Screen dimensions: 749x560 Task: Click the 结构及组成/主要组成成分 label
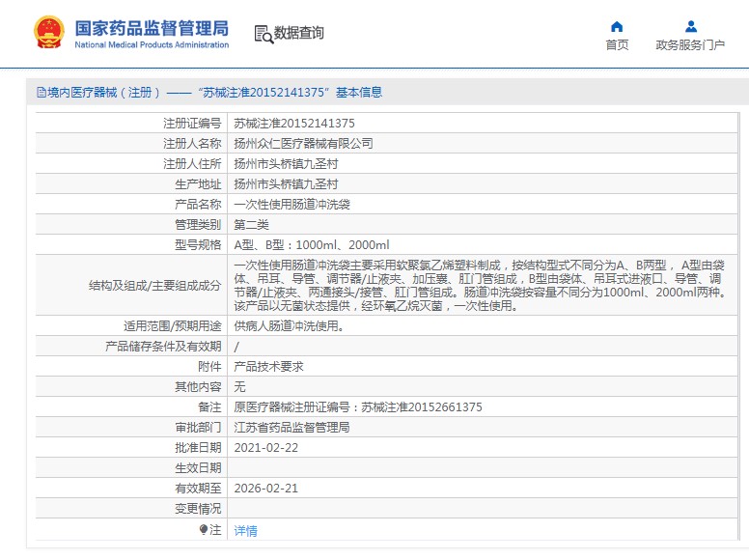pos(154,286)
